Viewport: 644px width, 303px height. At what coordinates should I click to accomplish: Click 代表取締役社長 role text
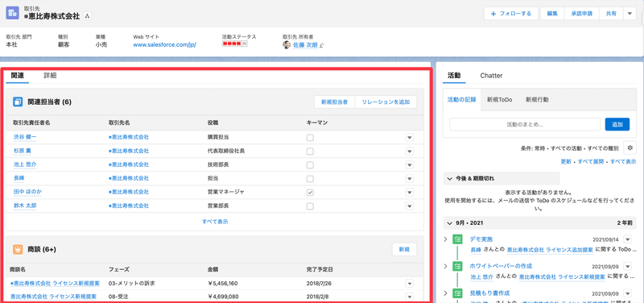click(x=226, y=151)
